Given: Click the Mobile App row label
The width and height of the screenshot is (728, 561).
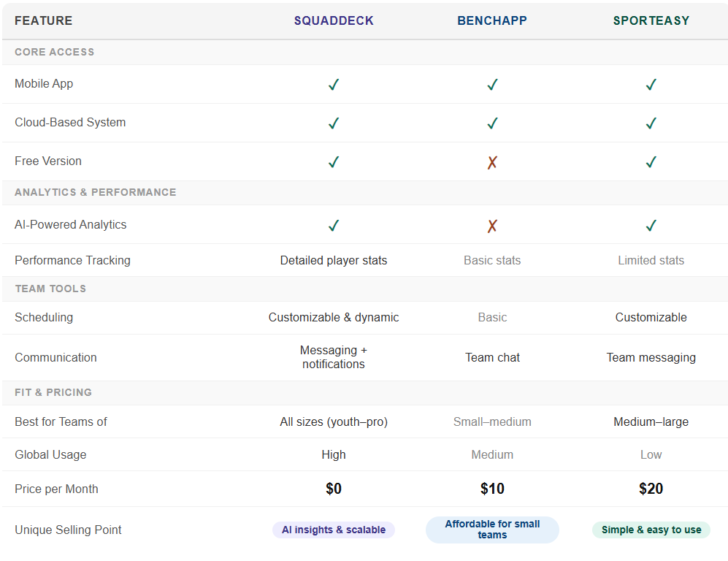Looking at the screenshot, I should [44, 83].
